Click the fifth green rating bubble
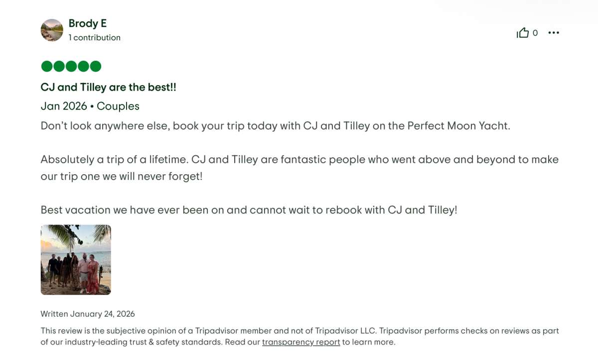 tap(96, 66)
